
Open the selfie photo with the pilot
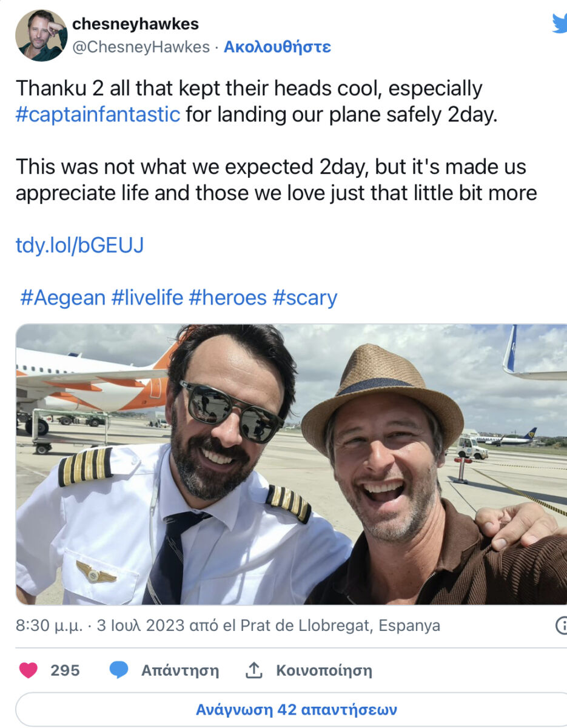pyautogui.click(x=291, y=464)
